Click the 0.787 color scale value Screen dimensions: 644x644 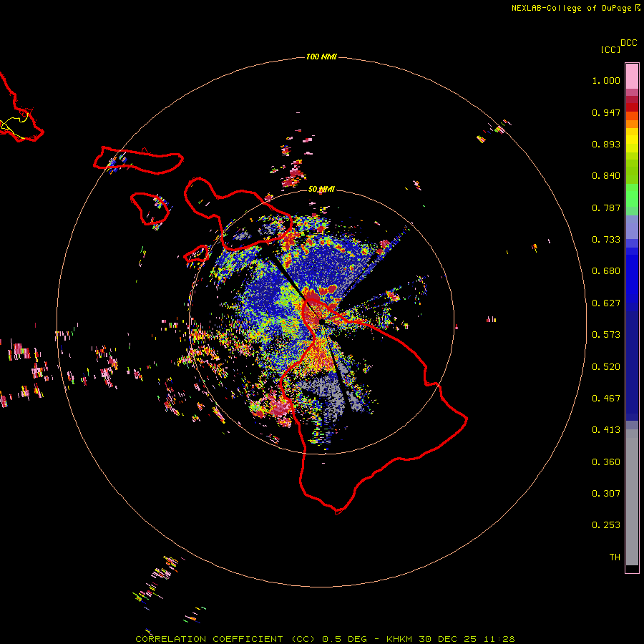coord(606,208)
